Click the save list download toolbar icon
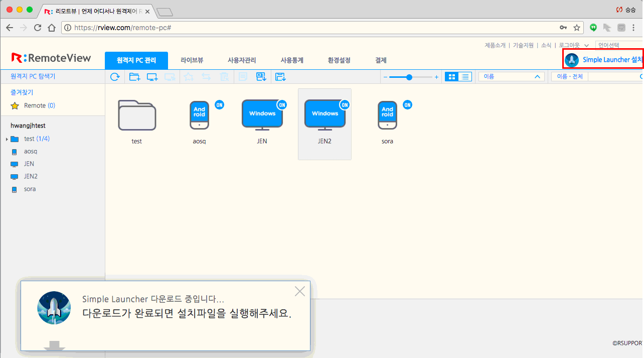 point(280,77)
